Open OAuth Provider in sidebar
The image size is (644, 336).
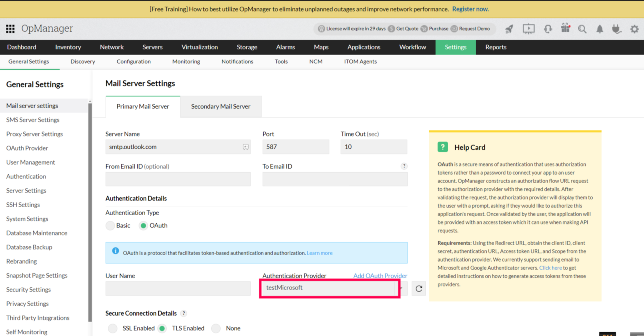tap(27, 148)
